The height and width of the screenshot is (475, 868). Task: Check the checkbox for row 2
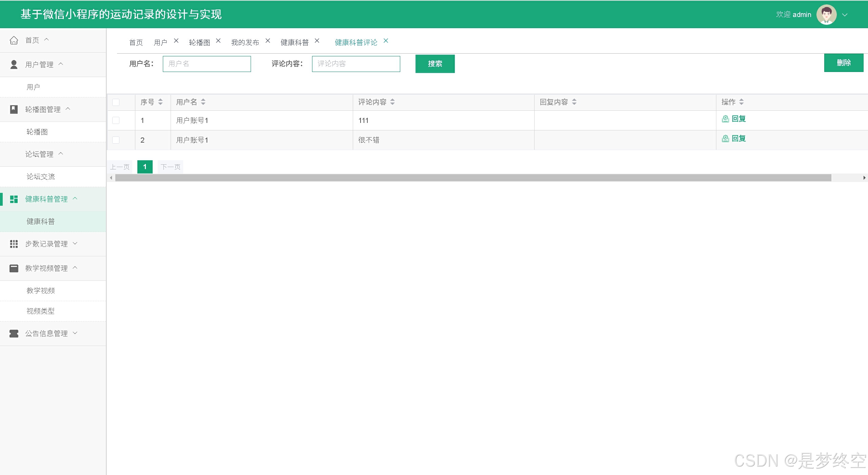[x=116, y=140]
